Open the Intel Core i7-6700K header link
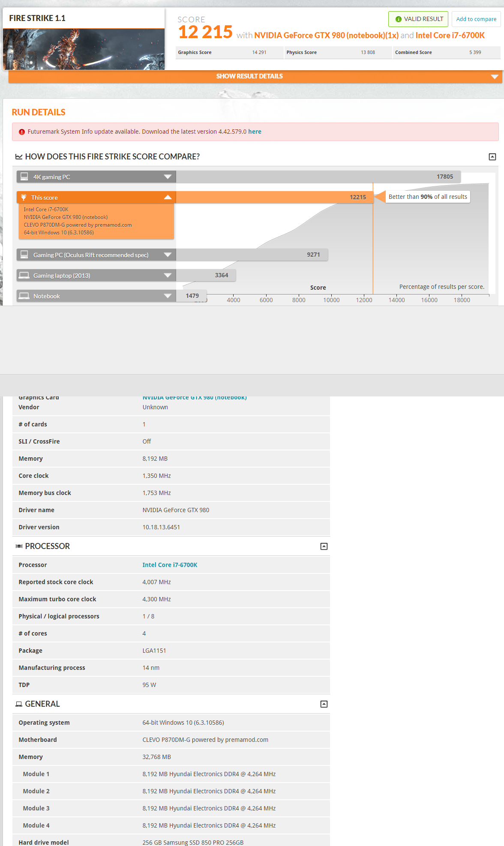 (x=450, y=36)
